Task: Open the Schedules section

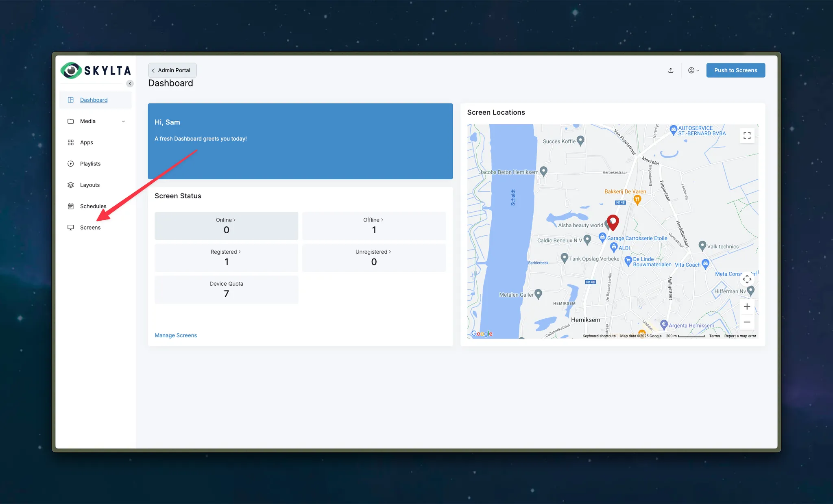Action: click(x=96, y=206)
